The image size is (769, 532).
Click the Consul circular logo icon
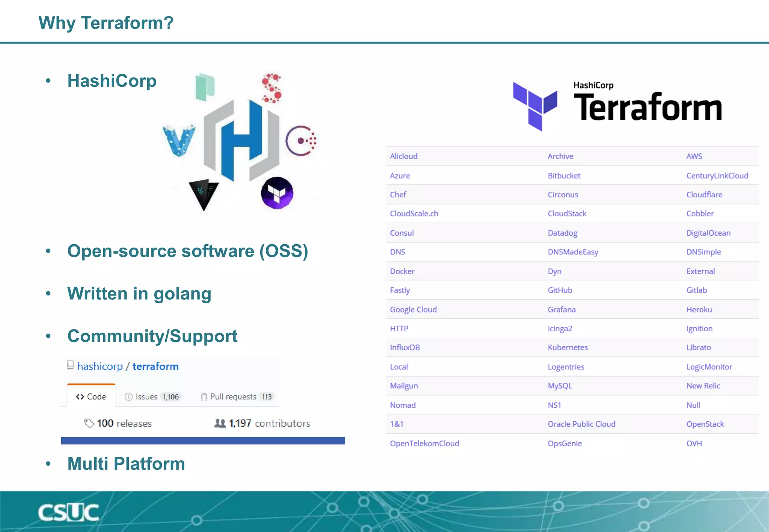click(301, 141)
